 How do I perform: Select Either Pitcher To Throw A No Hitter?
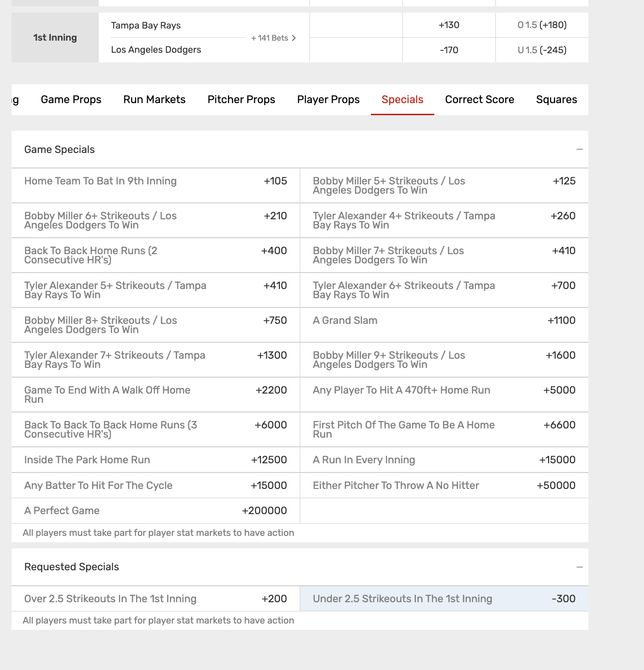[x=444, y=486]
